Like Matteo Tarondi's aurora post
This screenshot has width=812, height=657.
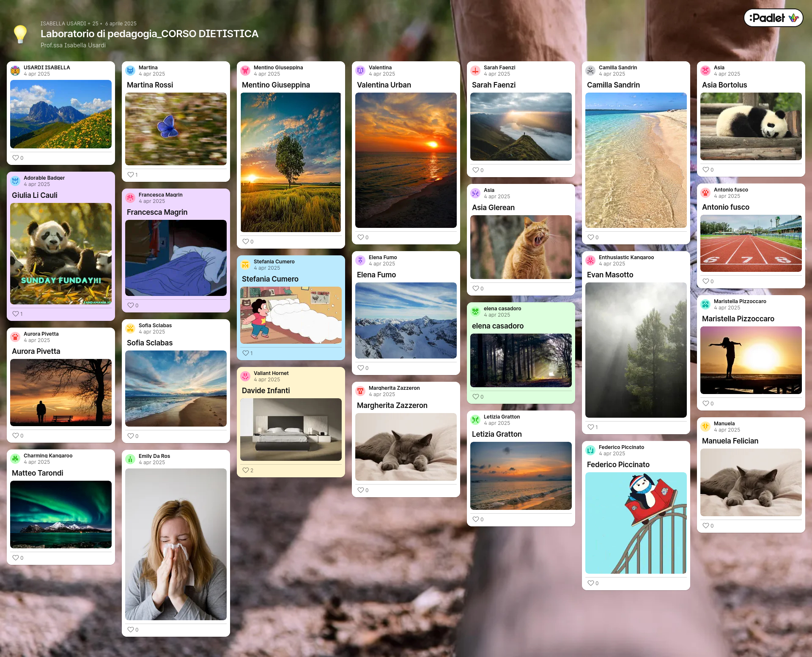point(15,558)
